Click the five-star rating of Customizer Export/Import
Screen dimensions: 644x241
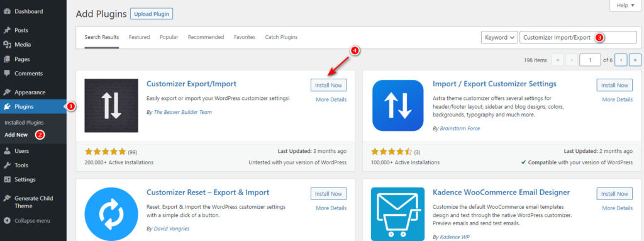coord(105,152)
